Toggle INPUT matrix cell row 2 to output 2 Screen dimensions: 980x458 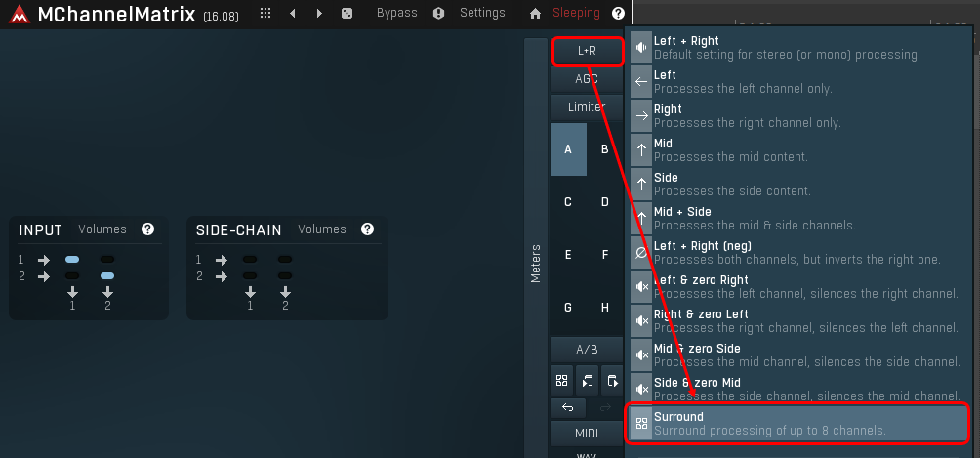coord(107,276)
